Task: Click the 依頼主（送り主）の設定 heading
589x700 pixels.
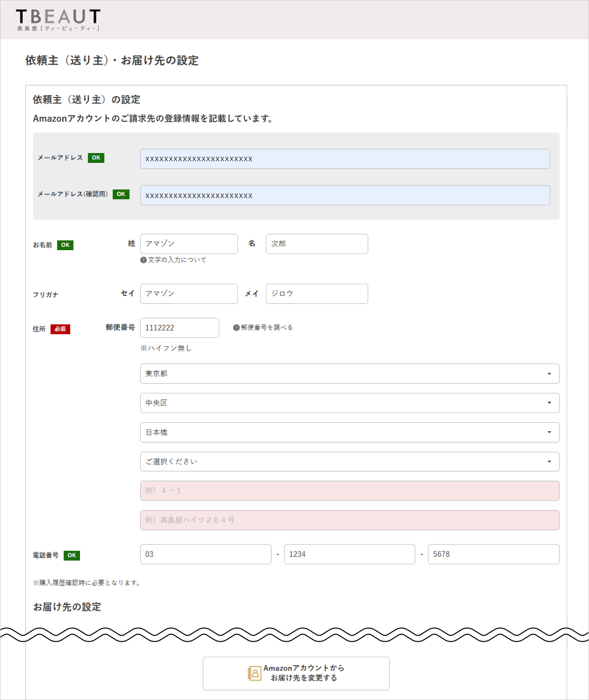Action: point(86,100)
